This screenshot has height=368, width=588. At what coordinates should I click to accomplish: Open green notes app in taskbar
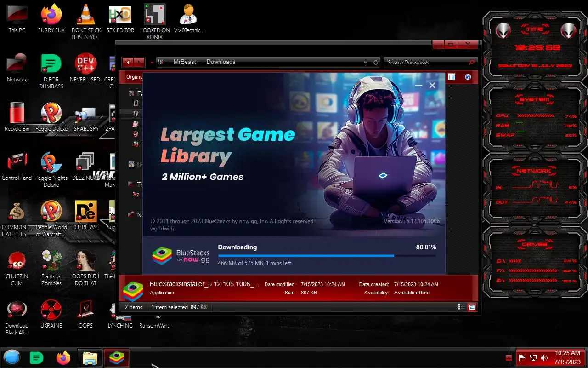[36, 358]
